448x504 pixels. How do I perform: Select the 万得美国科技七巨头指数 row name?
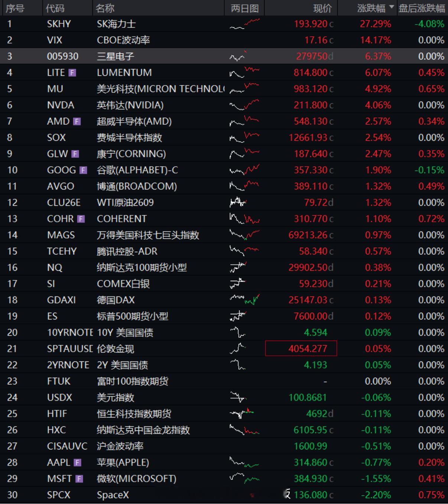point(148,235)
